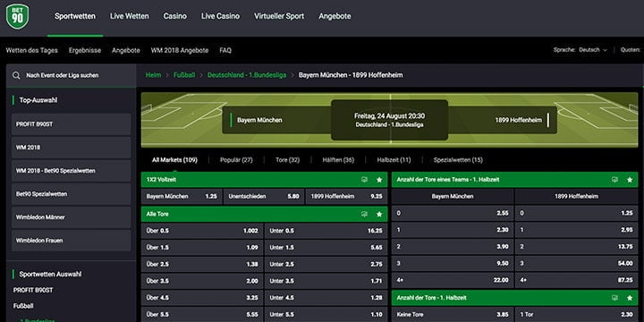Screen dimensions: 644x322
Task: Open Bet90 Spezialwetten in Top-Auswahl
Action: (72, 194)
